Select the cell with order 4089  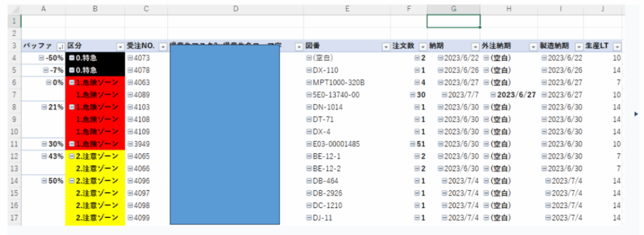pyautogui.click(x=146, y=95)
